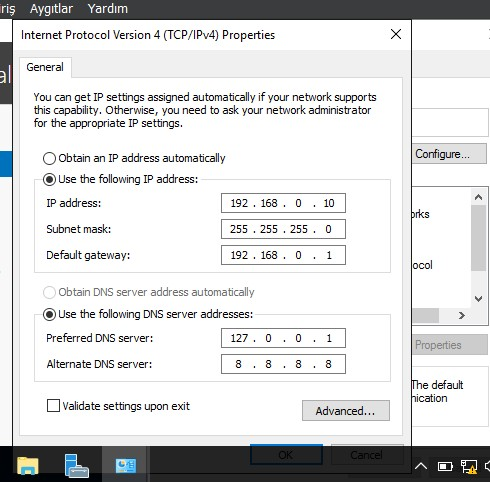Screen dimensions: 490x482
Task: Click Configure in the adapter properties window
Action: (449, 154)
